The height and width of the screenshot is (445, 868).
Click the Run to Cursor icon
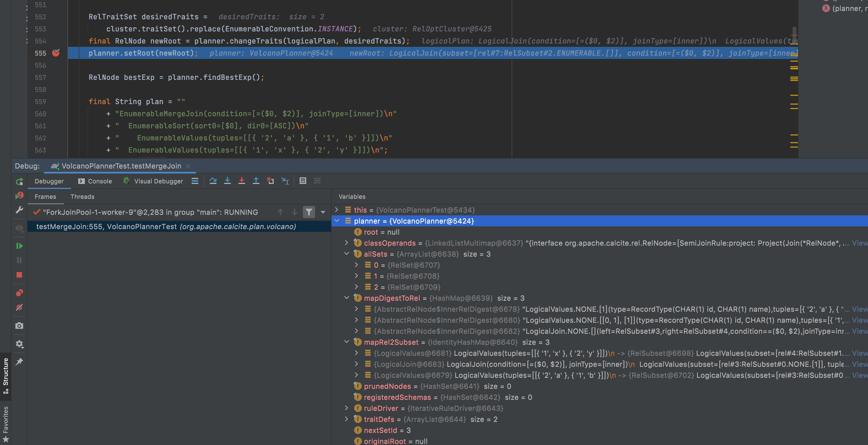pyautogui.click(x=285, y=181)
